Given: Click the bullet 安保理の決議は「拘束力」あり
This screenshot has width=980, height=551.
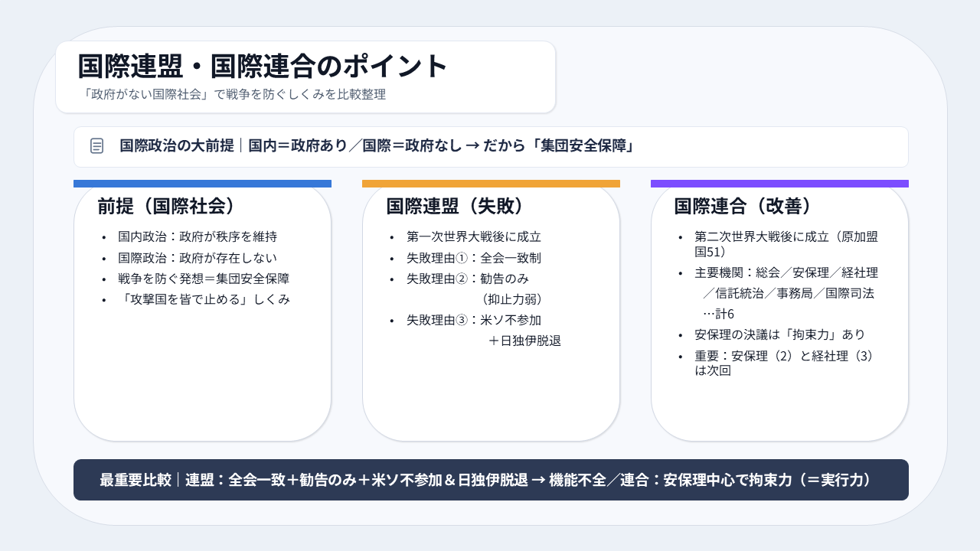Looking at the screenshot, I should (x=779, y=334).
